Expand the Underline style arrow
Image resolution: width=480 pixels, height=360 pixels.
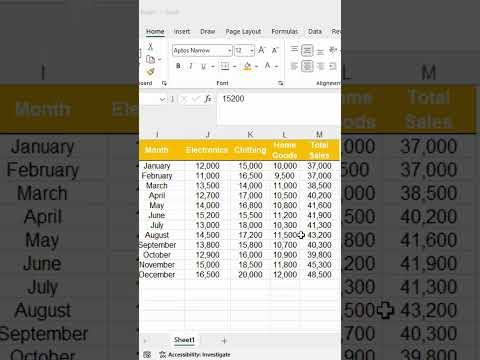click(x=213, y=66)
